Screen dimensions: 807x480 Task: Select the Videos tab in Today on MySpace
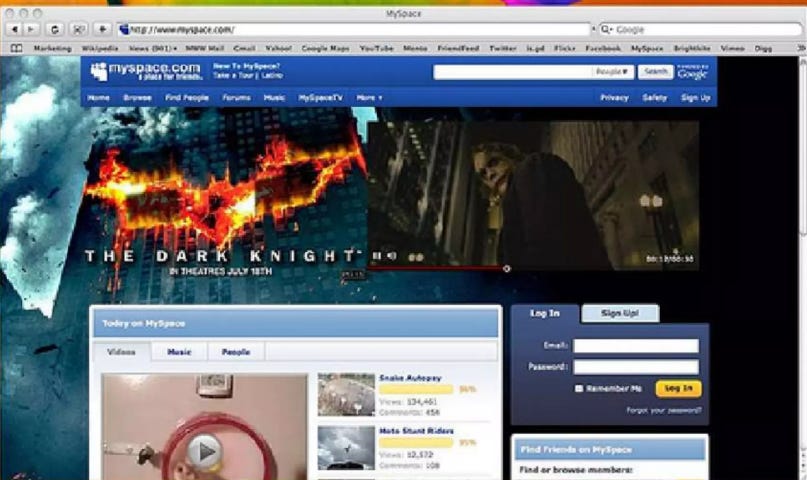click(x=121, y=352)
